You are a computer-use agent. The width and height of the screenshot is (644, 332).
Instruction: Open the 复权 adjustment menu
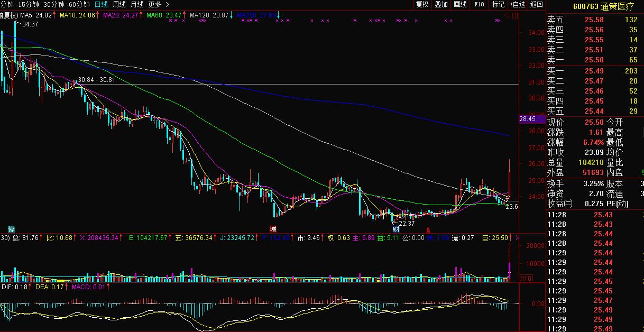pyautogui.click(x=422, y=4)
